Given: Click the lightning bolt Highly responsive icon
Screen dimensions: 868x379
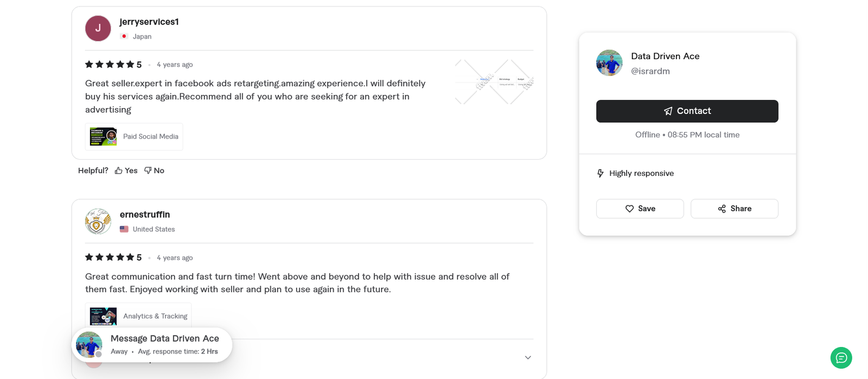Looking at the screenshot, I should (x=600, y=173).
